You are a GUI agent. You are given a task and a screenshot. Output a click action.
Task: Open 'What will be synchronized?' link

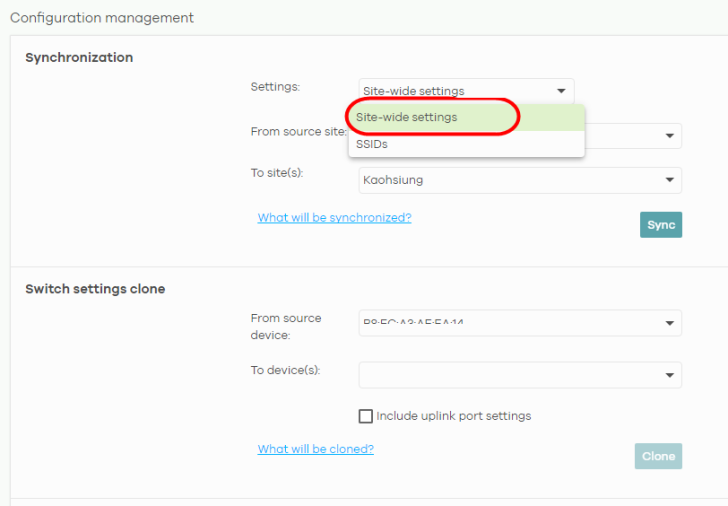[x=334, y=218]
